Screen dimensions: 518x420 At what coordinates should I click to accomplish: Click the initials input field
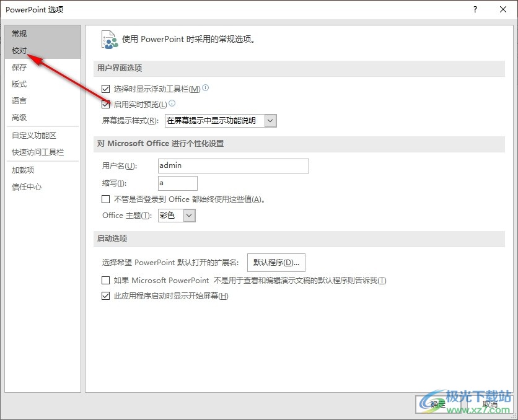[178, 183]
